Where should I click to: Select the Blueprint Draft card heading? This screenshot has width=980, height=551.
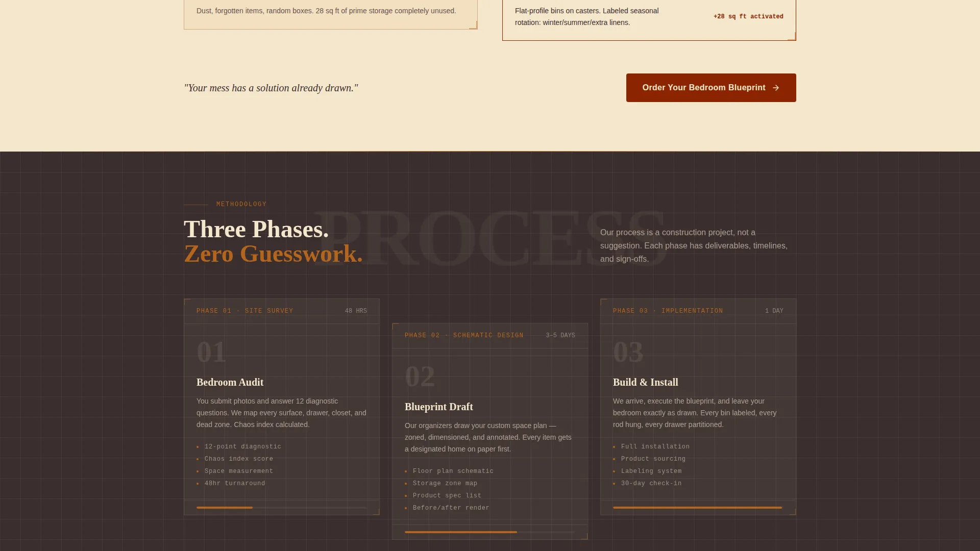pyautogui.click(x=439, y=407)
